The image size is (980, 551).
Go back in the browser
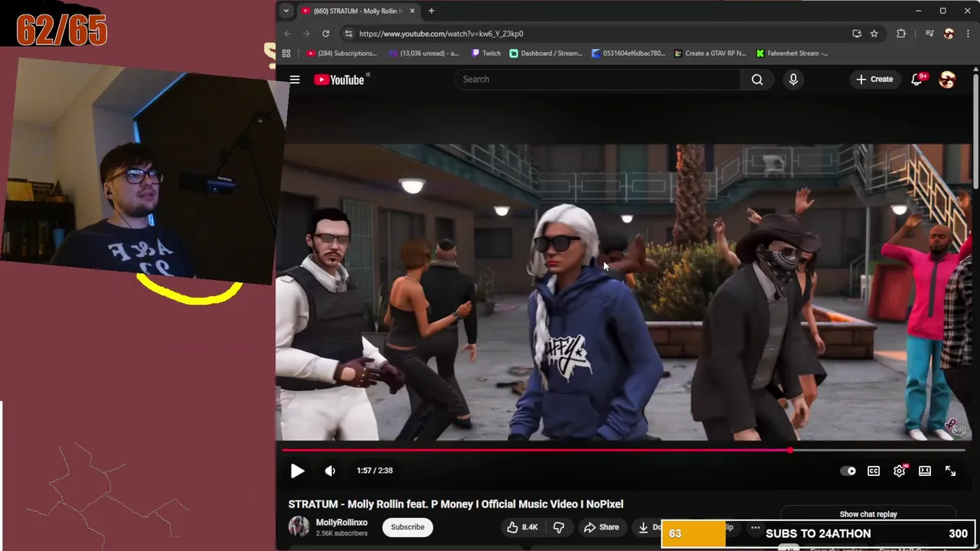pyautogui.click(x=287, y=34)
